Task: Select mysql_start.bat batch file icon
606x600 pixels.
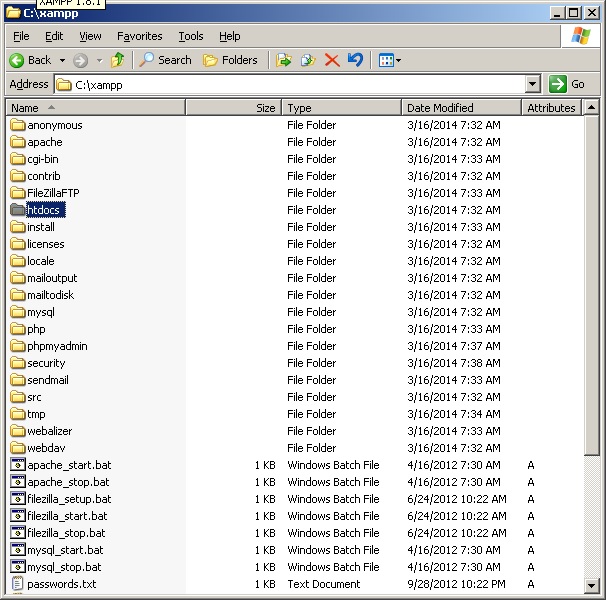Action: [18, 550]
